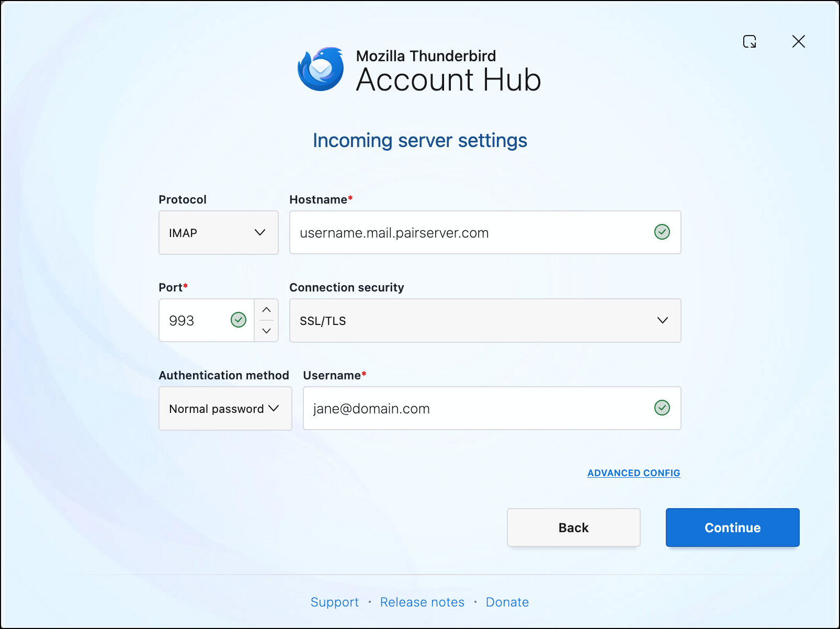Open the Protocol dropdown showing IMAP
The width and height of the screenshot is (840, 629).
pos(219,232)
